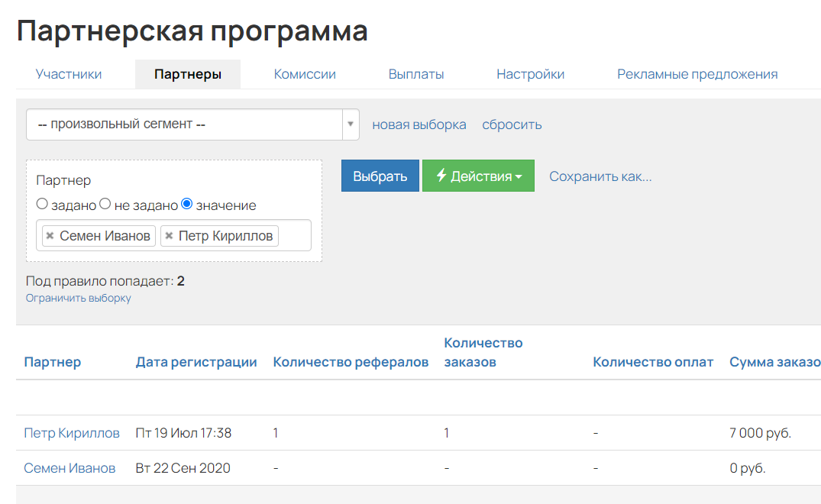
Task: Open the Рекламные предложения tab
Action: (697, 74)
